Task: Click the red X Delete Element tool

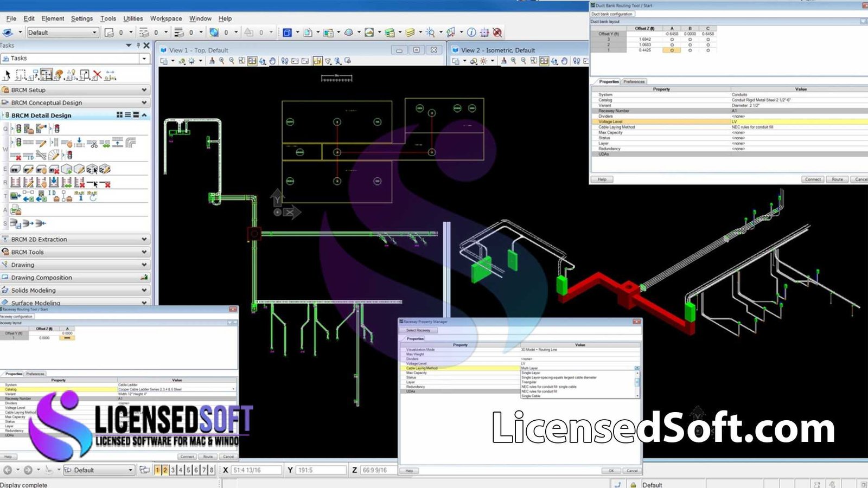Action: pos(97,74)
